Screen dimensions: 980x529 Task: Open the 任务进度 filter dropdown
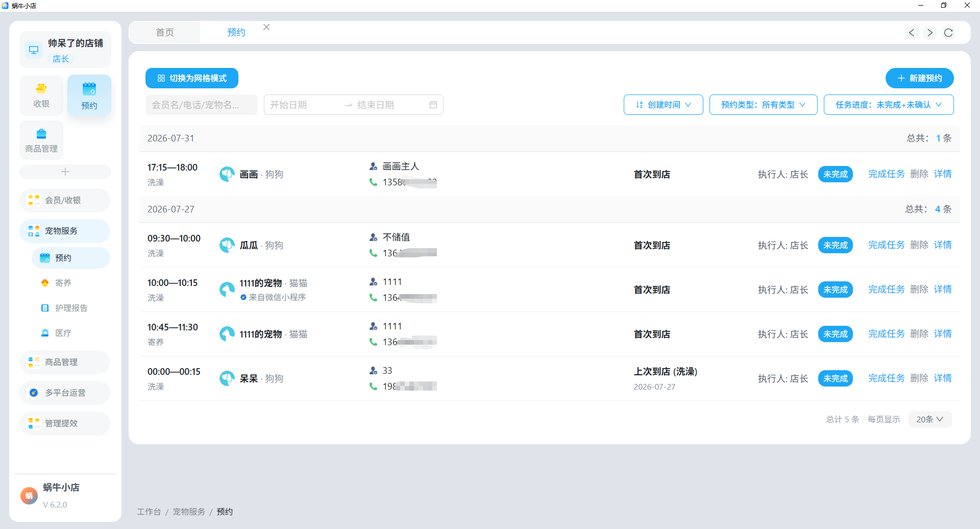point(889,105)
